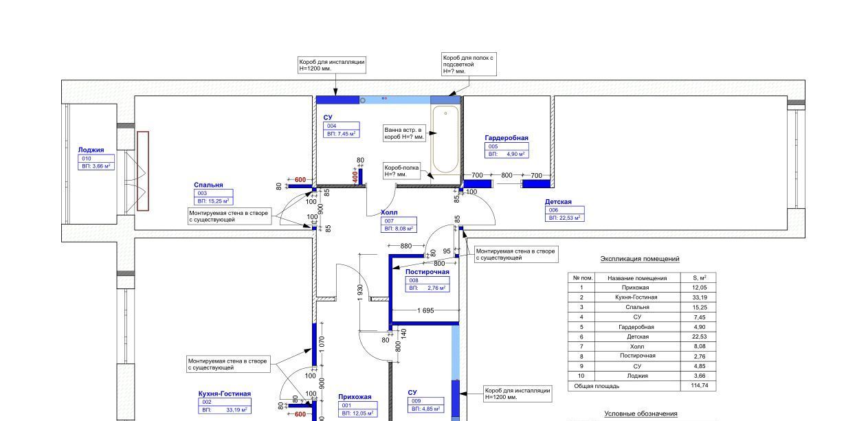This screenshot has width=868, height=421.
Task: Click the Кухня-Гостиная room label
Action: tap(224, 394)
